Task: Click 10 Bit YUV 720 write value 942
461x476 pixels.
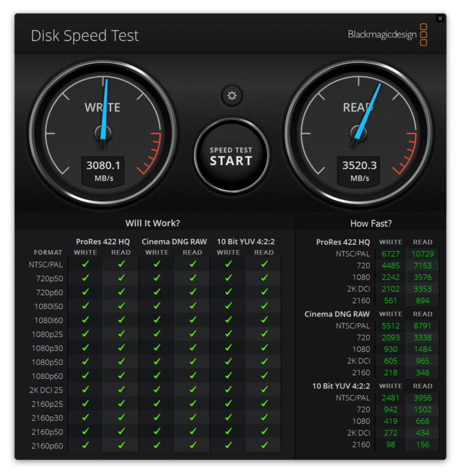Action: click(391, 409)
